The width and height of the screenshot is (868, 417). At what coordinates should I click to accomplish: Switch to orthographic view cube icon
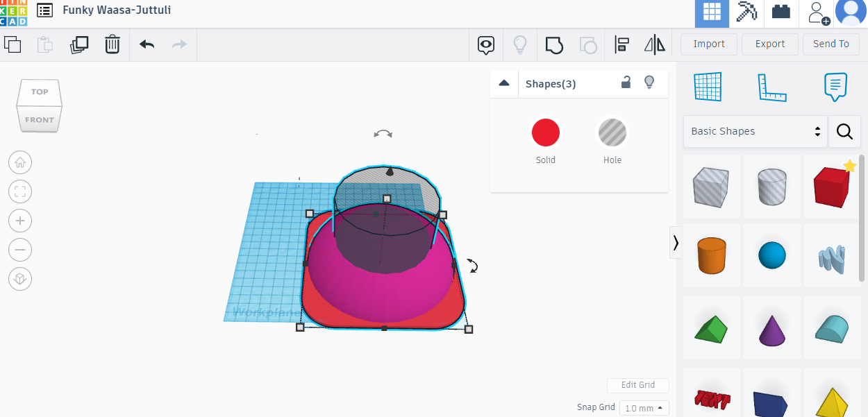(20, 279)
